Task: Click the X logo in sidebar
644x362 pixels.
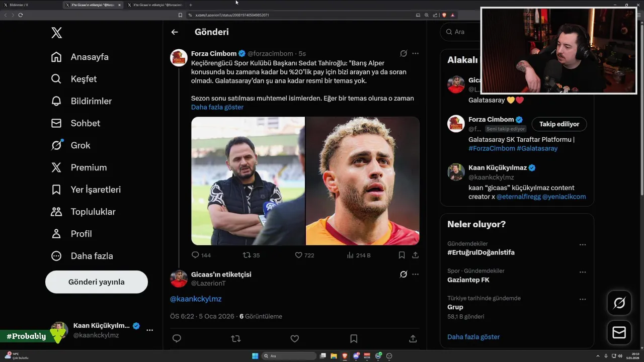Action: tap(57, 33)
